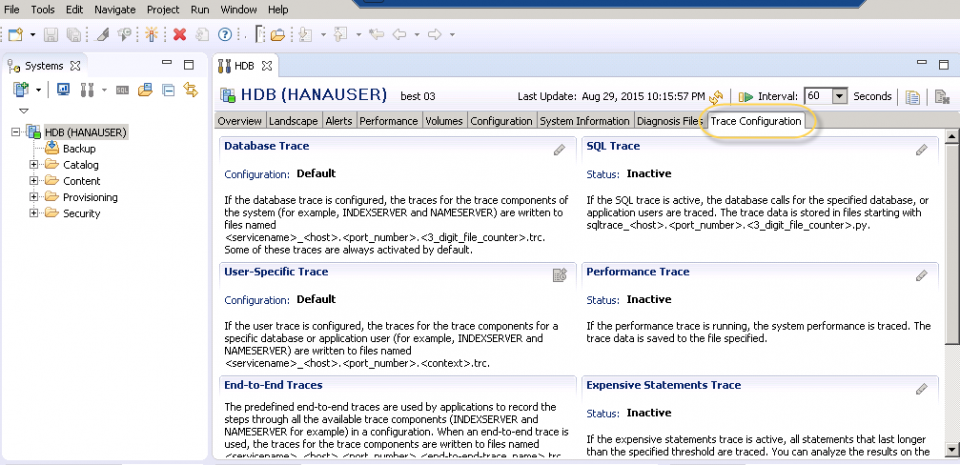Click the help question mark toolbar icon
Screen dimensions: 960x465
pos(225,34)
